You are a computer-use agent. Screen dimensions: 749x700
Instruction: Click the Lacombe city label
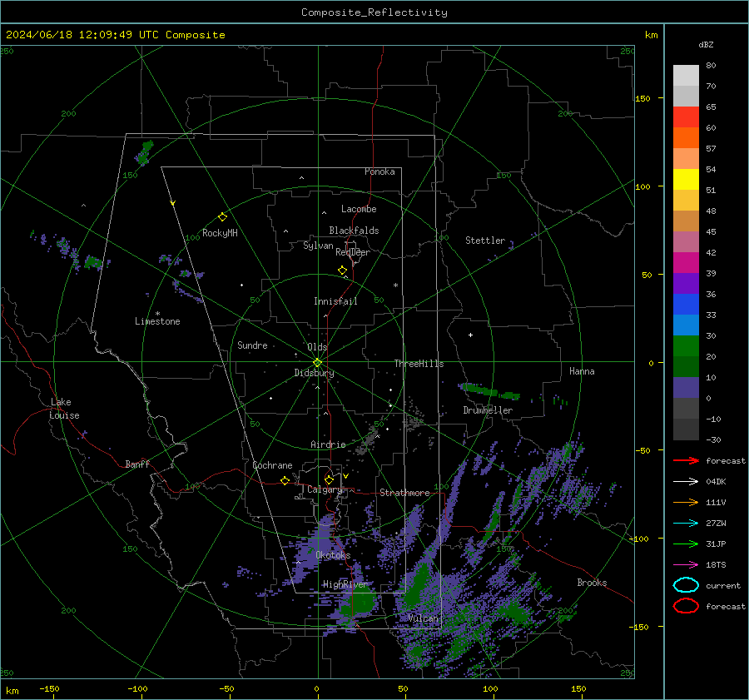(x=359, y=209)
